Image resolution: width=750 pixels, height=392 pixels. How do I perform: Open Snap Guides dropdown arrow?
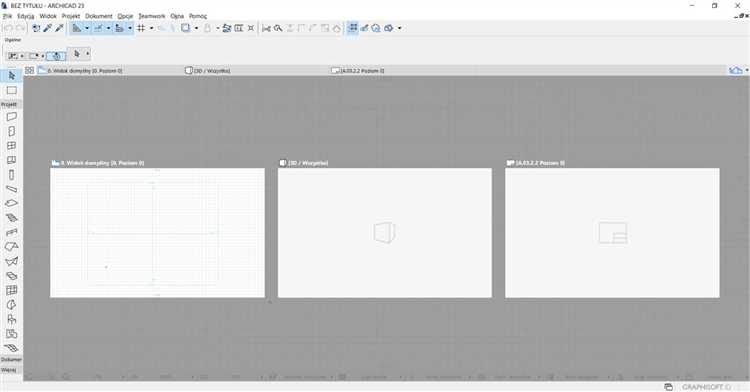coord(108,28)
